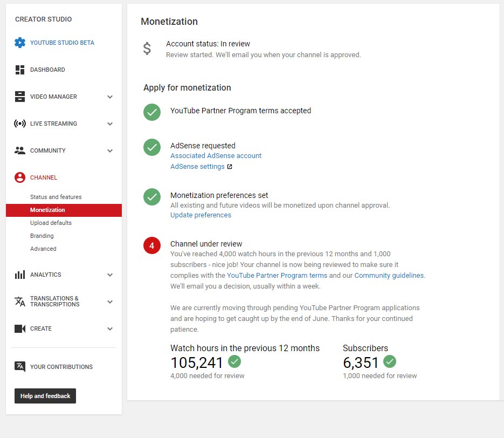Click the Translations & Transcriptions language icon

click(20, 302)
